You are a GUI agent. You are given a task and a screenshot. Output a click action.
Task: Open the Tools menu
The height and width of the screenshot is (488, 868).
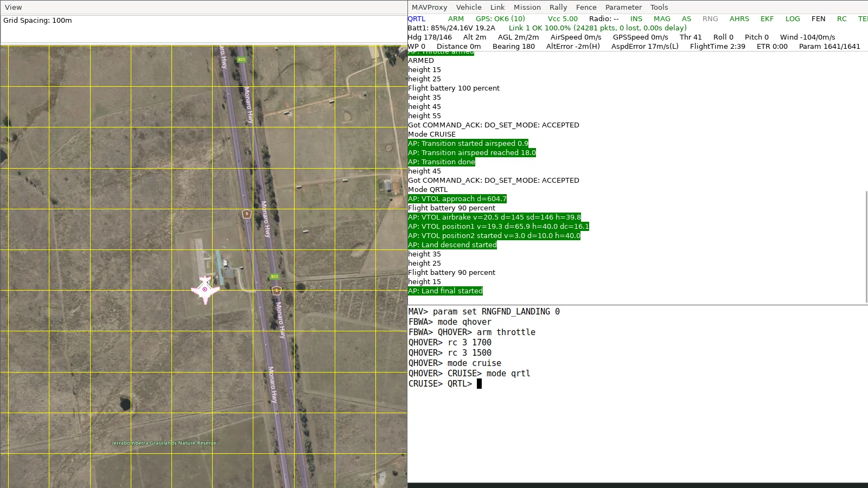[x=659, y=7]
